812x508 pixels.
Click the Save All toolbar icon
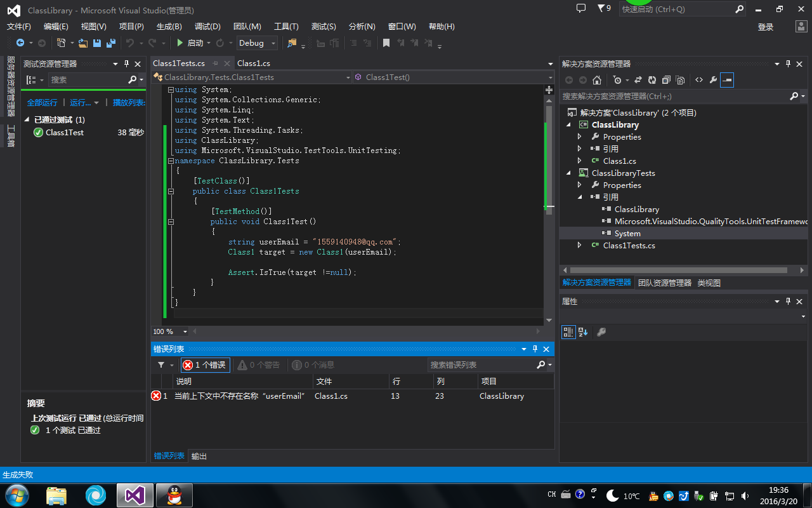(x=111, y=43)
